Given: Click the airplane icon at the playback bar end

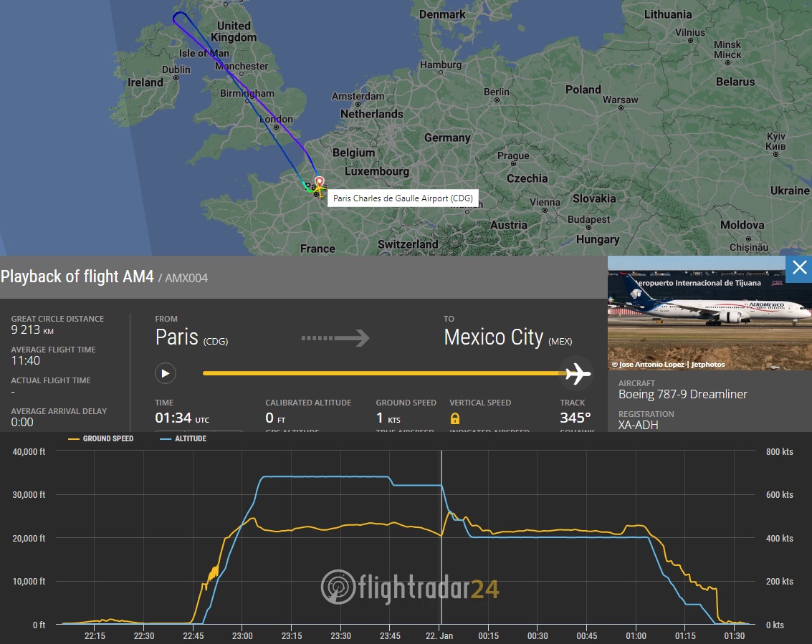Looking at the screenshot, I should (x=578, y=373).
